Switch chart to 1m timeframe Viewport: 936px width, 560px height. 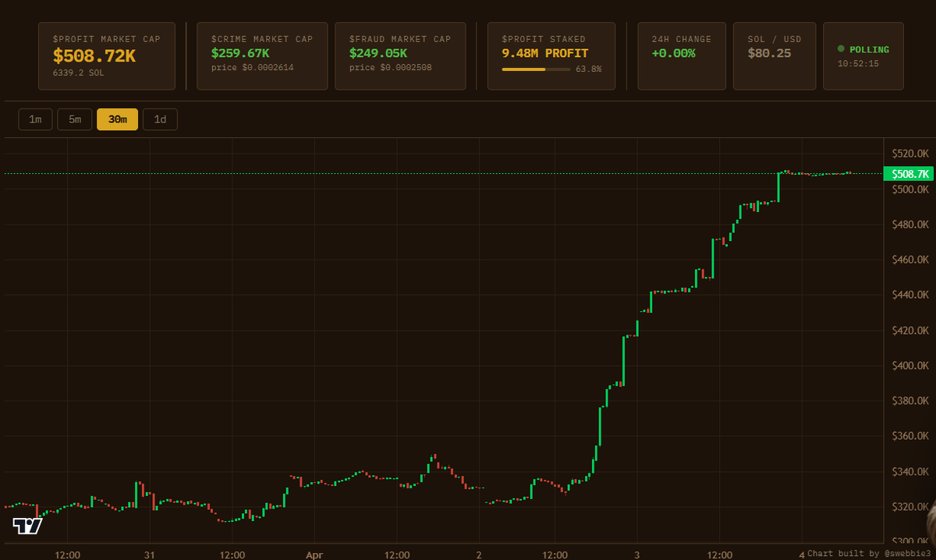tap(35, 119)
